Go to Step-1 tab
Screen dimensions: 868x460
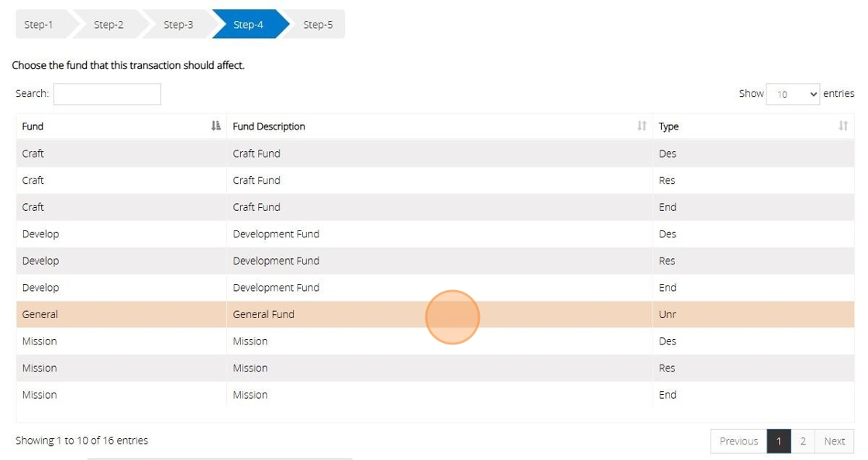click(39, 25)
